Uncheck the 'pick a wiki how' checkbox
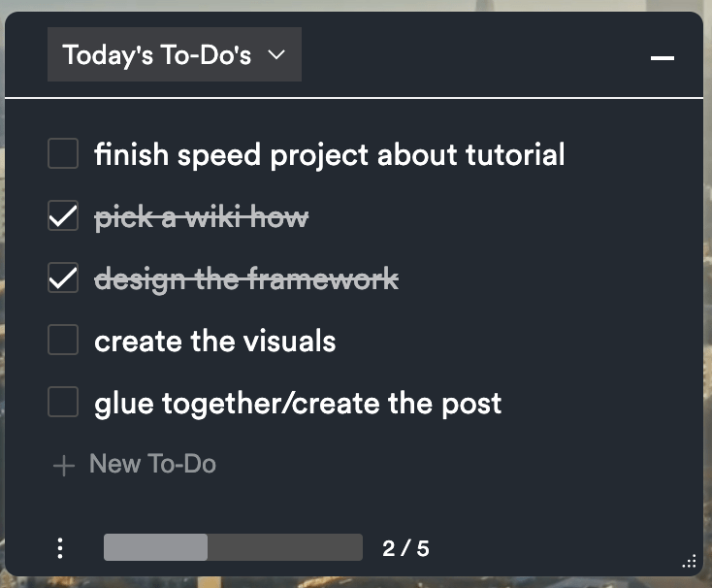This screenshot has width=712, height=588. (x=63, y=217)
